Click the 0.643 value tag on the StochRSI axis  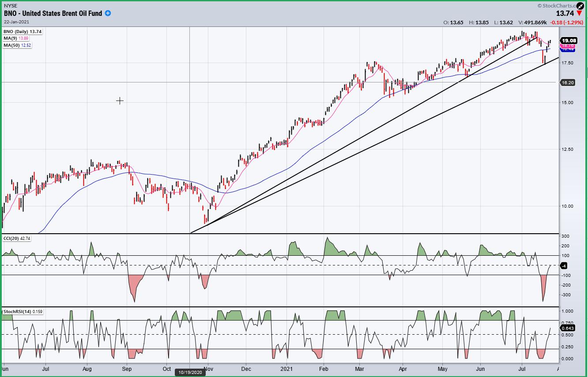[567, 328]
